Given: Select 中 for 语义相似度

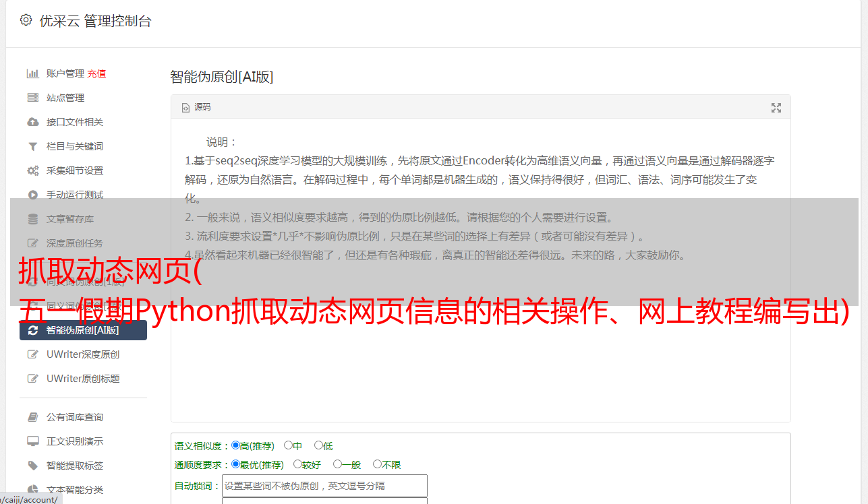Looking at the screenshot, I should [288, 445].
